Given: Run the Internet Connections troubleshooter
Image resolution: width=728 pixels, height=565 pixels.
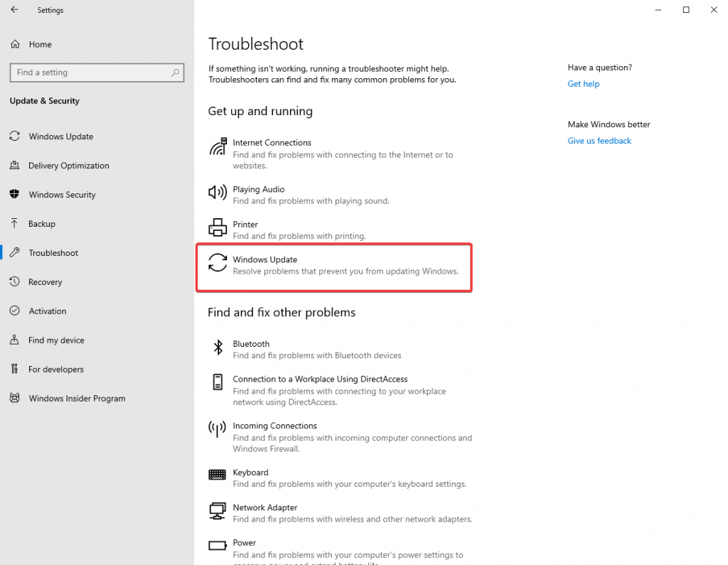Looking at the screenshot, I should 340,154.
